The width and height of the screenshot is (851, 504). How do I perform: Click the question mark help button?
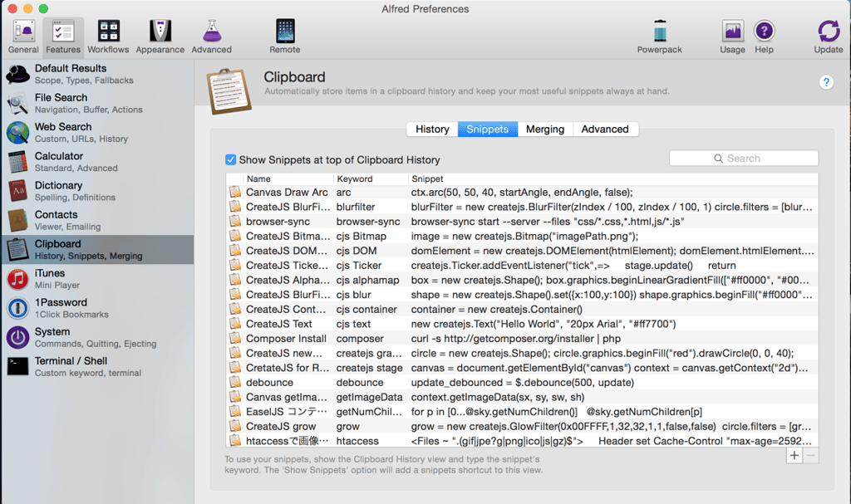coord(826,82)
